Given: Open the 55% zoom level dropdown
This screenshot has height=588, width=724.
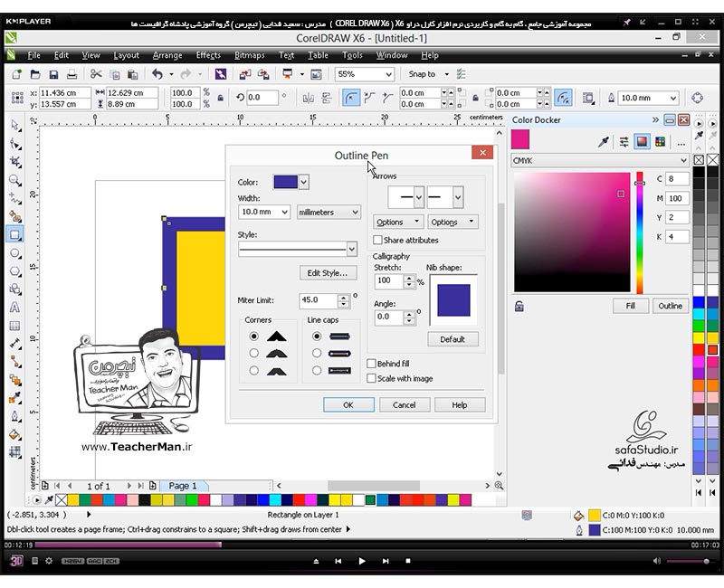Looking at the screenshot, I should click(389, 74).
